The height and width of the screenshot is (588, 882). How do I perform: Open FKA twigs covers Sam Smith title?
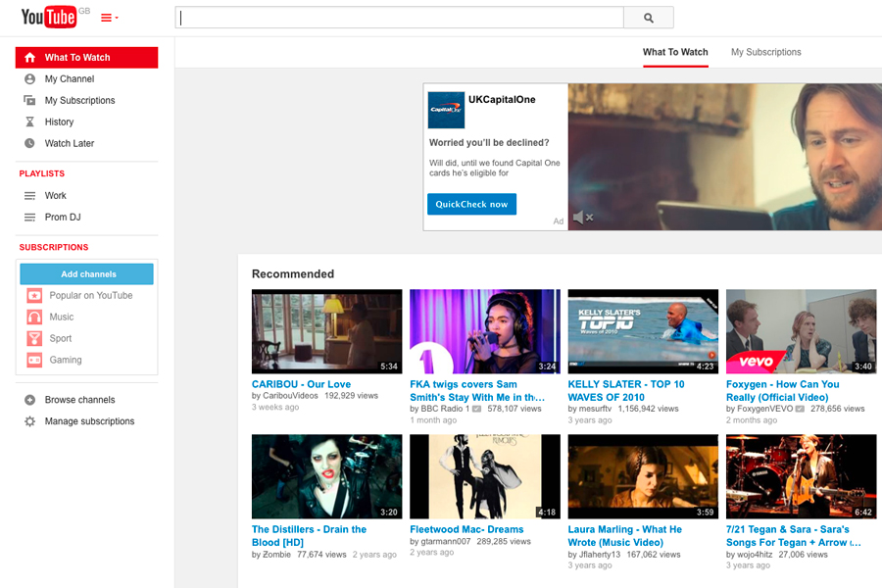tap(477, 390)
